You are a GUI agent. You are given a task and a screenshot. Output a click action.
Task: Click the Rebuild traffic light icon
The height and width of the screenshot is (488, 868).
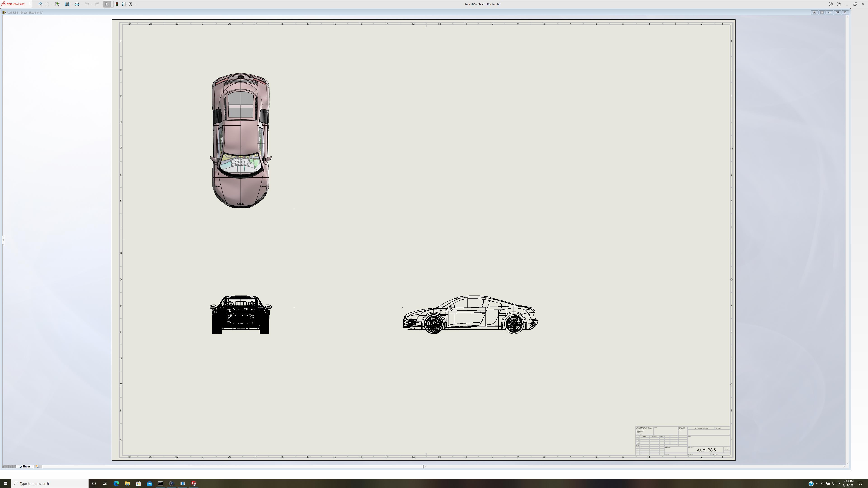click(117, 4)
